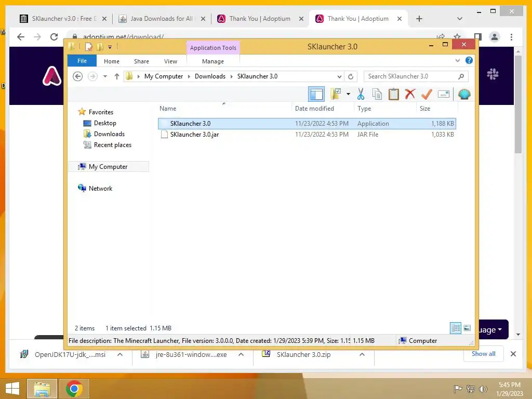This screenshot has height=399, width=532.
Task: Open Windows Start button
Action: (12, 389)
